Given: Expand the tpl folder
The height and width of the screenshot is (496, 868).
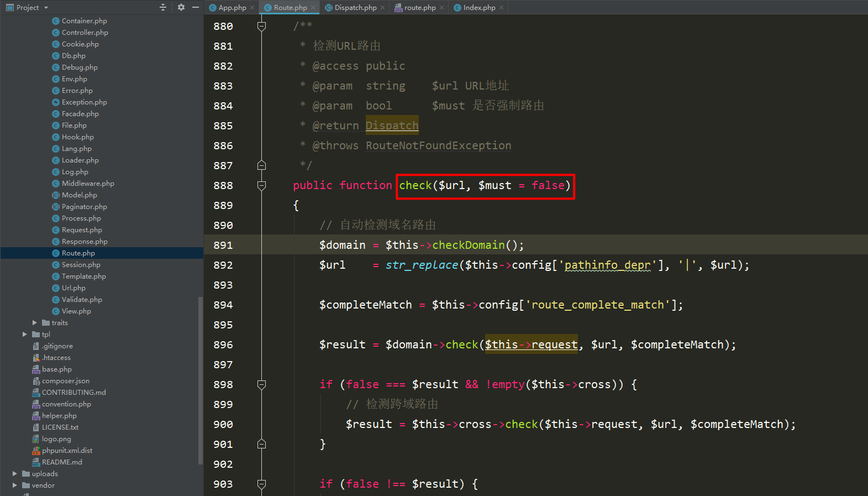Looking at the screenshot, I should tap(24, 335).
